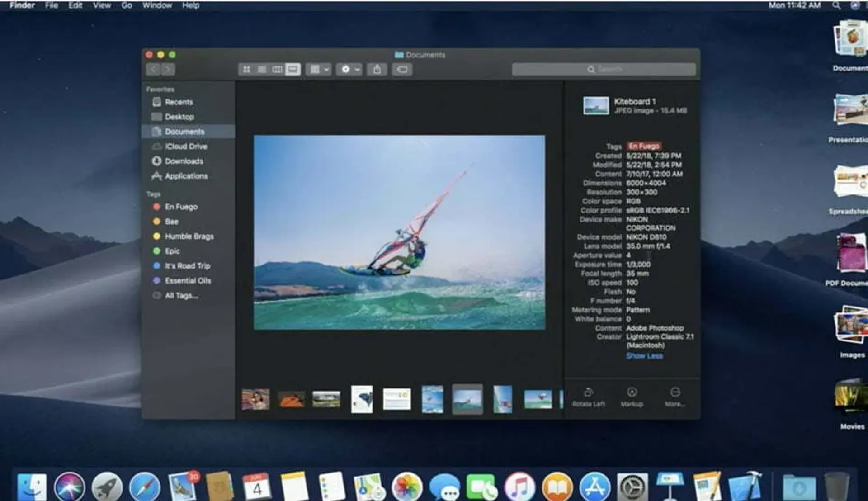Go back using the Finder back arrow
This screenshot has width=868, height=501.
[x=153, y=69]
